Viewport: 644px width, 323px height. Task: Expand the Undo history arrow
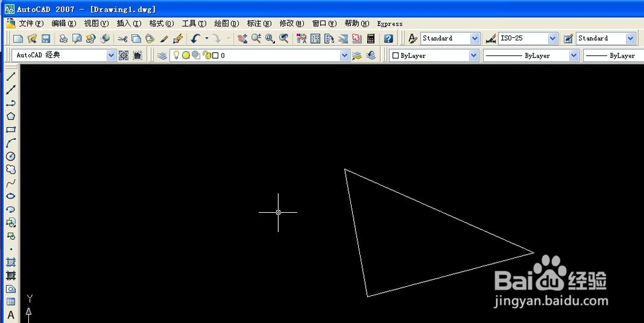point(207,39)
